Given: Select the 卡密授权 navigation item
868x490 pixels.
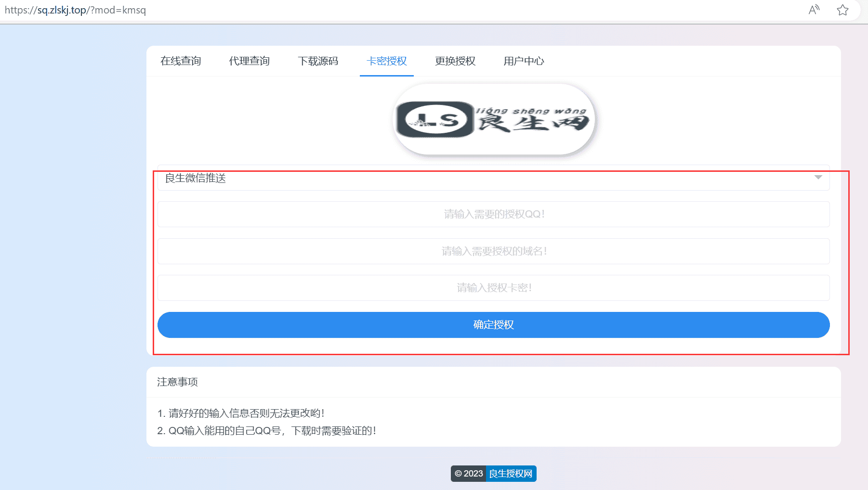Looking at the screenshot, I should 386,61.
